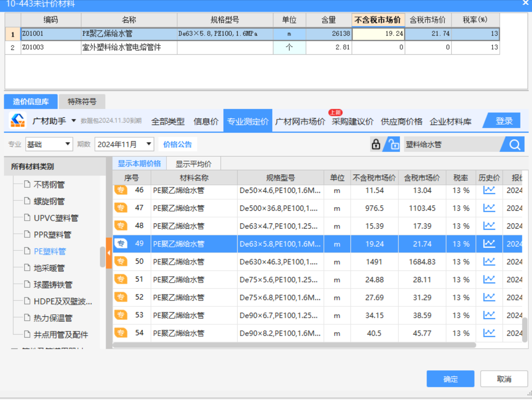This screenshot has width=532, height=400.
Task: Open history price chart for row 52
Action: pos(489,297)
